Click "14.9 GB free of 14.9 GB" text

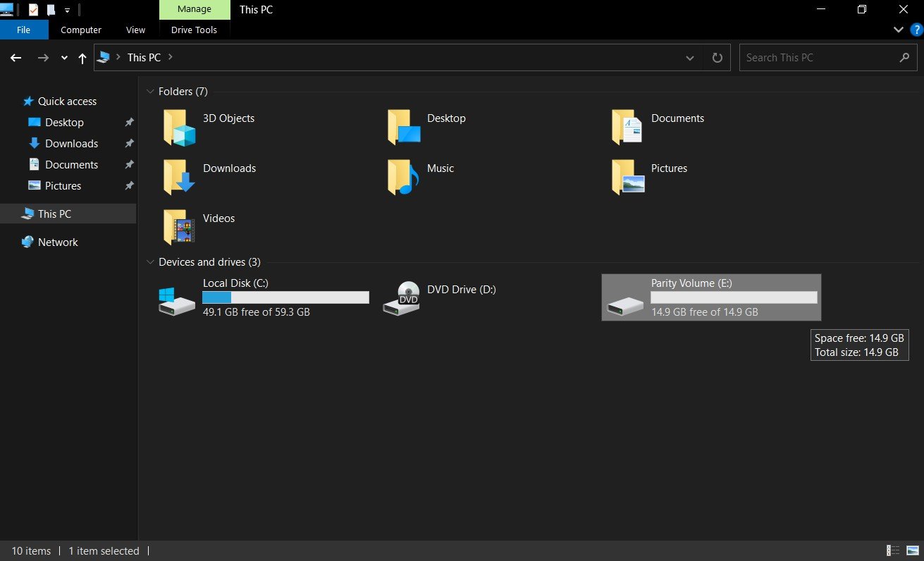(705, 312)
